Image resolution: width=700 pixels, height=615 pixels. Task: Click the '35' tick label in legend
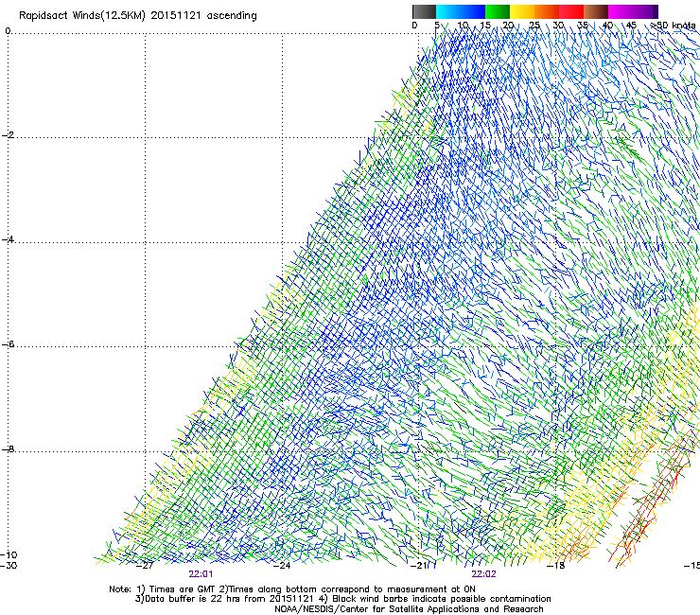pos(583,26)
